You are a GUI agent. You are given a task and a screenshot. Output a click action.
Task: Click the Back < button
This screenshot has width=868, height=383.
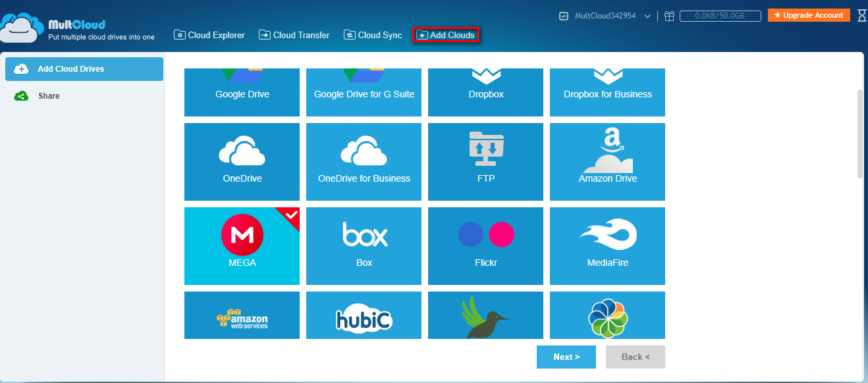tap(636, 357)
